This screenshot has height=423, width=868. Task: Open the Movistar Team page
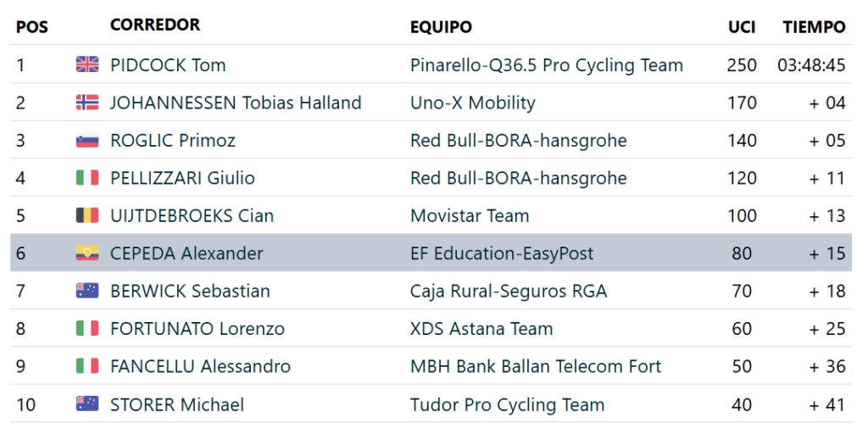click(x=470, y=216)
